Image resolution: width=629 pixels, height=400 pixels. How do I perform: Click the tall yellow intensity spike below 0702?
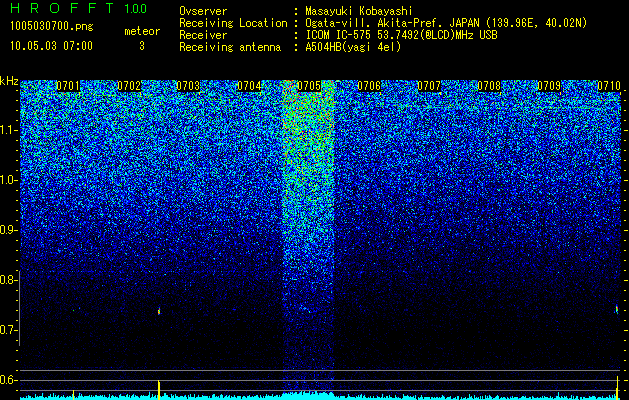pos(159,389)
